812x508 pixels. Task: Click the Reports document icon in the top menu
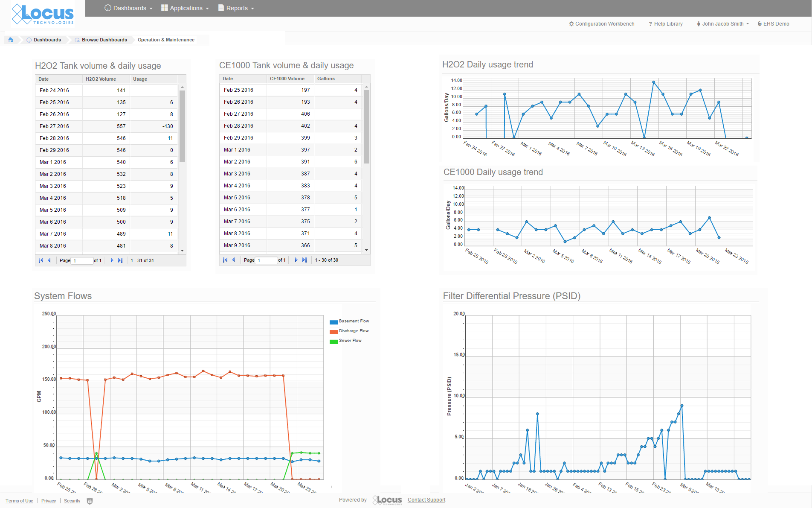tap(220, 8)
